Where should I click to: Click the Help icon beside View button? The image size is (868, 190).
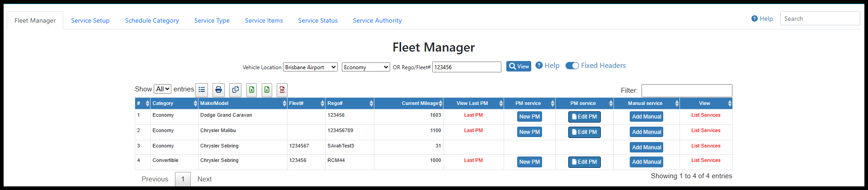[x=539, y=66]
